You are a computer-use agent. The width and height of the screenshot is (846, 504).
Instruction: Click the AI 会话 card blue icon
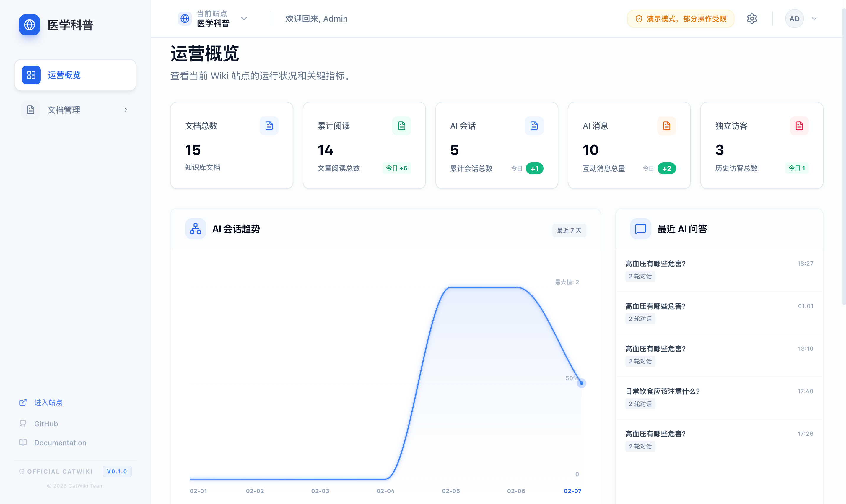coord(534,126)
